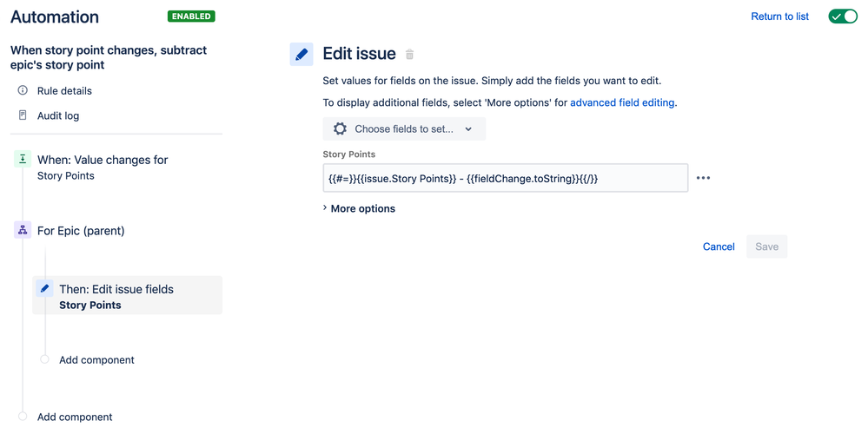
Task: Open advanced field editing link
Action: tap(622, 102)
